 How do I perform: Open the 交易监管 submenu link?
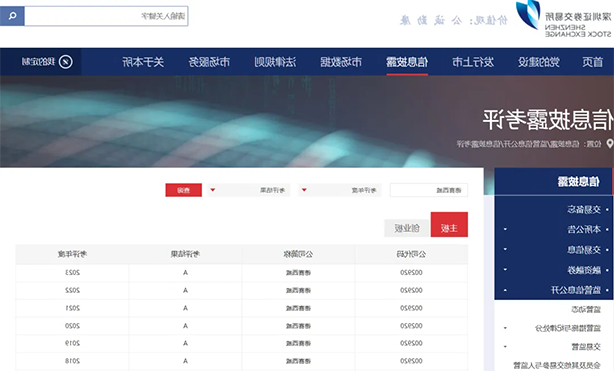tap(586, 347)
